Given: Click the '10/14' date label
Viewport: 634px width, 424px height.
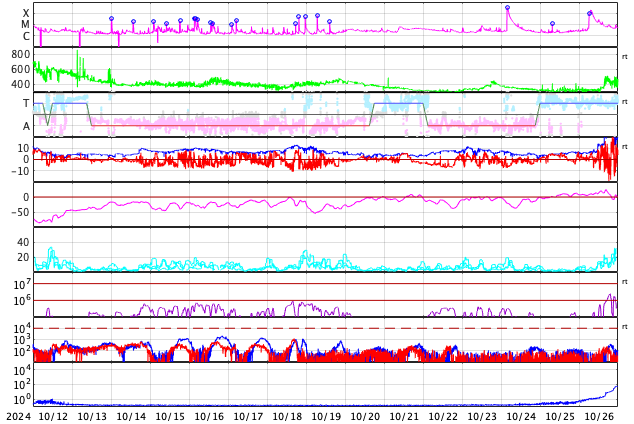Looking at the screenshot, I should [x=131, y=416].
